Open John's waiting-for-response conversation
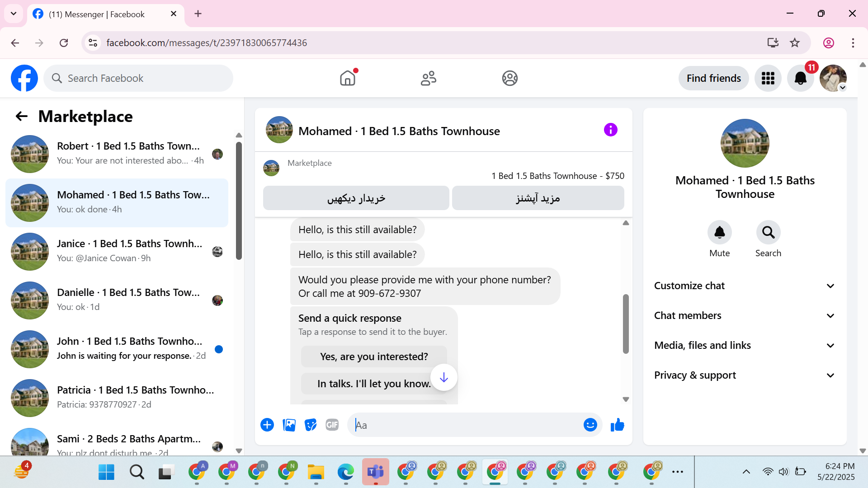The height and width of the screenshot is (488, 868). (117, 349)
